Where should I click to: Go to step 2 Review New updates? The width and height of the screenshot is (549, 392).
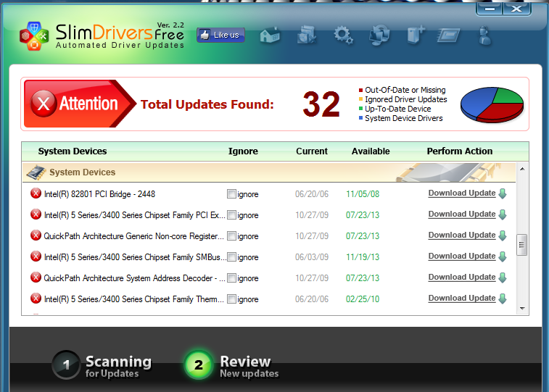click(232, 365)
